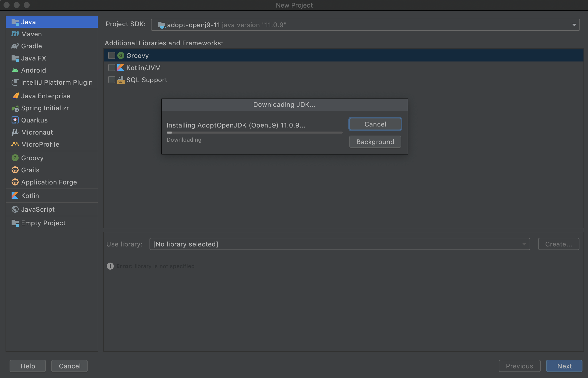588x378 pixels.
Task: Click the SDK dropdown arrow
Action: [x=574, y=25]
